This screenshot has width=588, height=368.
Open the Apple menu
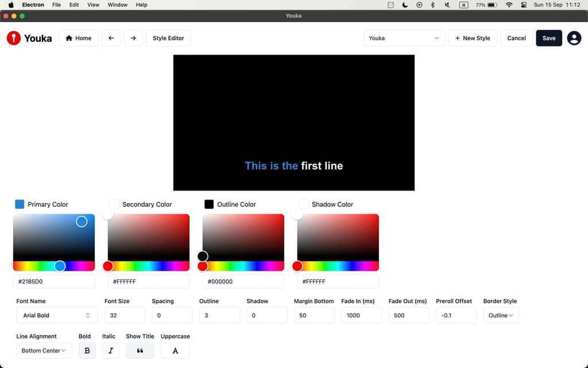click(x=11, y=5)
